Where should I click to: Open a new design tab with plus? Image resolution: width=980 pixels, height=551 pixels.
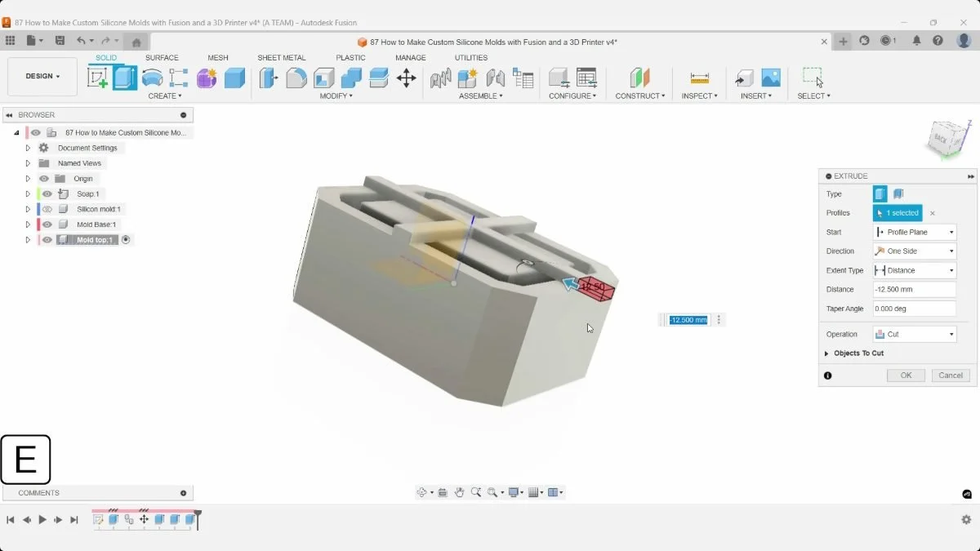pos(843,41)
